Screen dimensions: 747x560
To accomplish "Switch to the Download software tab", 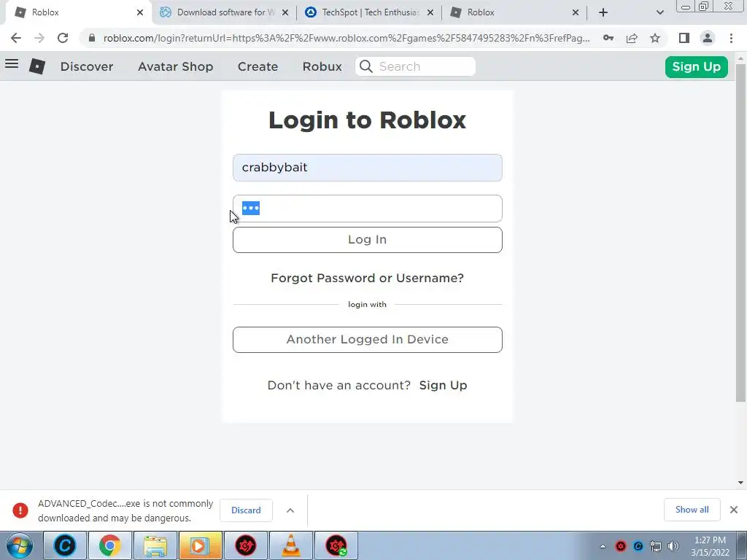I will (x=224, y=12).
